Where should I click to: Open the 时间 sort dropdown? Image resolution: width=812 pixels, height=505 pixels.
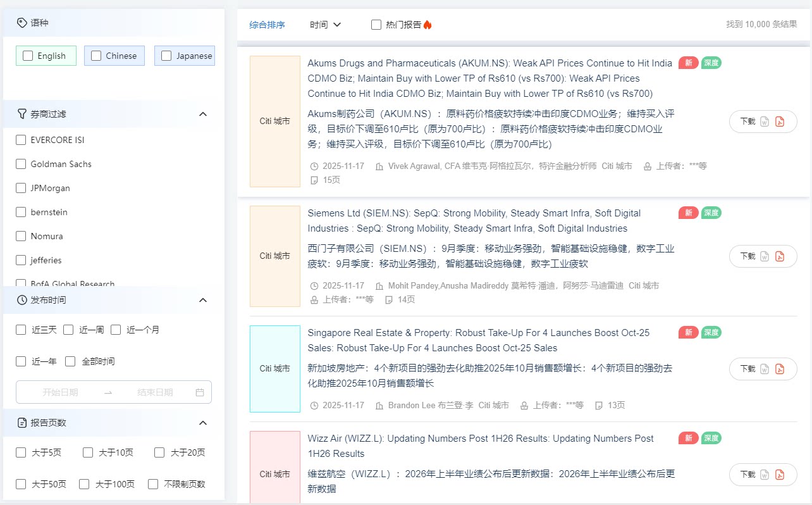click(326, 25)
